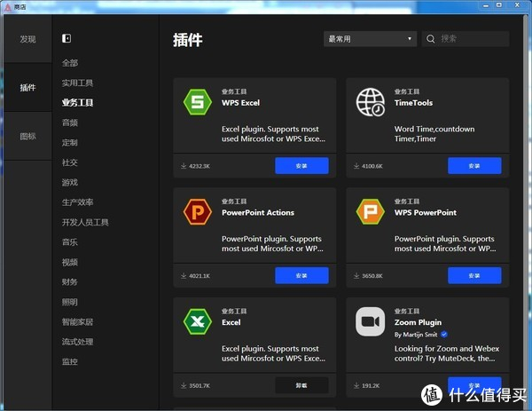Click the download icon beside 191.2K

(356, 385)
